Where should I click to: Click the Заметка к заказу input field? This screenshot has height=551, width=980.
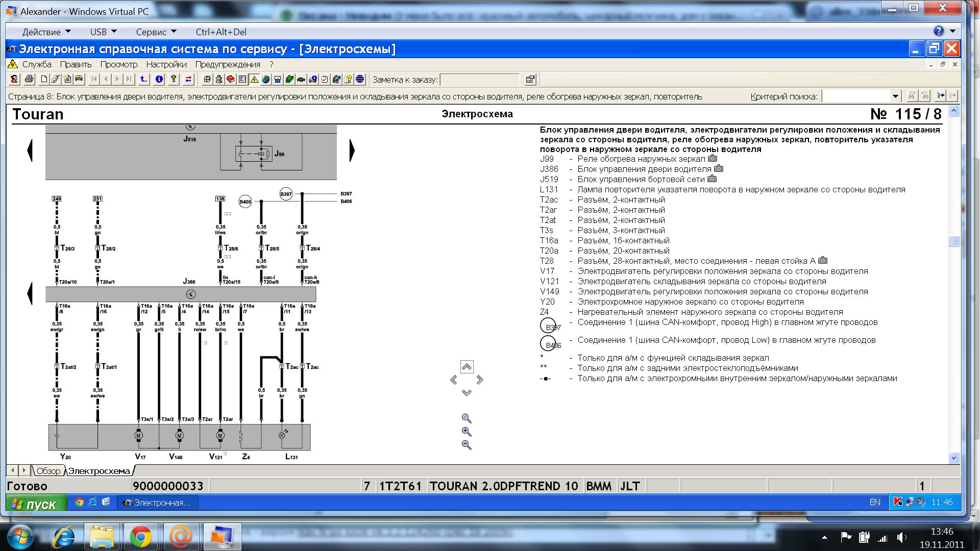click(480, 80)
